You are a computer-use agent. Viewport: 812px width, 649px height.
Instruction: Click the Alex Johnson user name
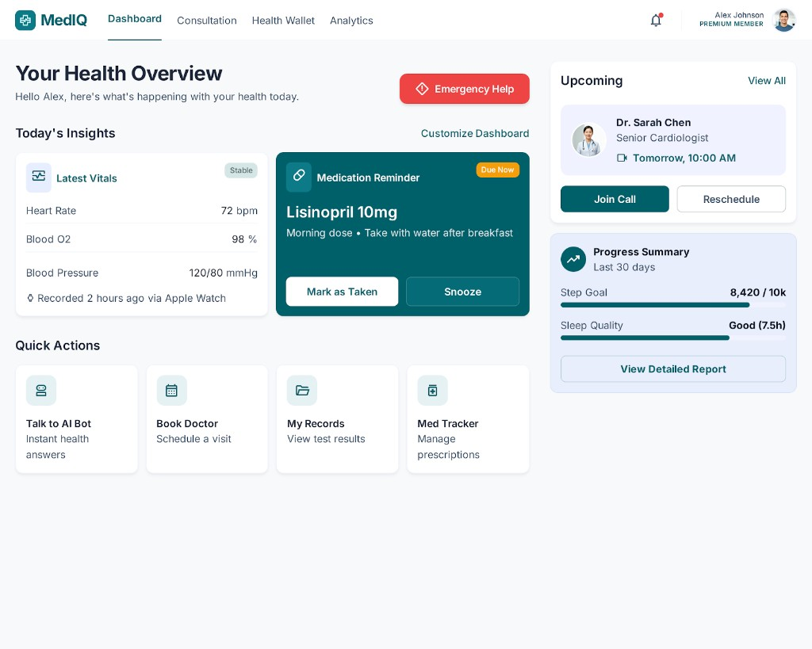[x=739, y=15]
